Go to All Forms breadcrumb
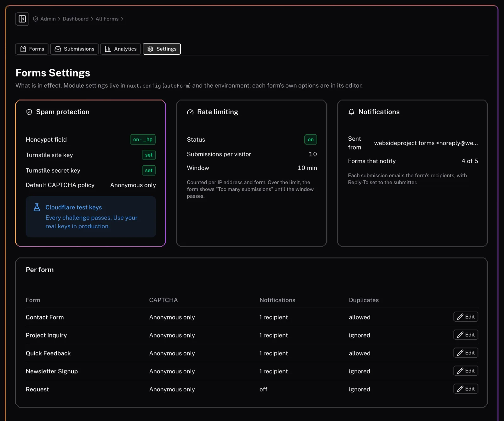The image size is (504, 421). (107, 19)
